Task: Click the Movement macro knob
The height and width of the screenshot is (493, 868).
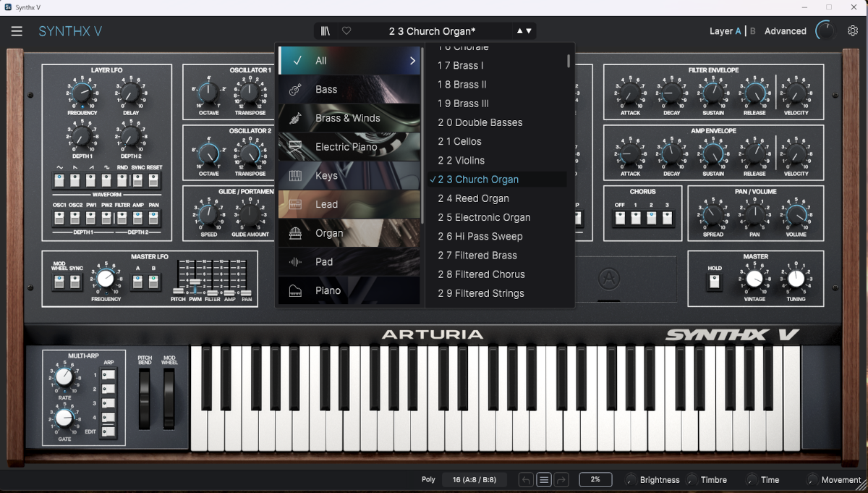Action: coord(812,480)
